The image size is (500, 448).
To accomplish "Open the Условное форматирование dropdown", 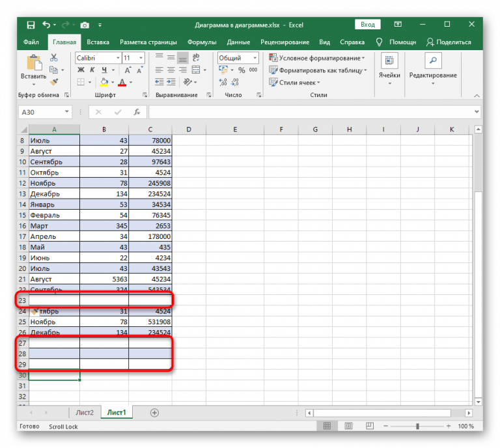I will point(318,58).
